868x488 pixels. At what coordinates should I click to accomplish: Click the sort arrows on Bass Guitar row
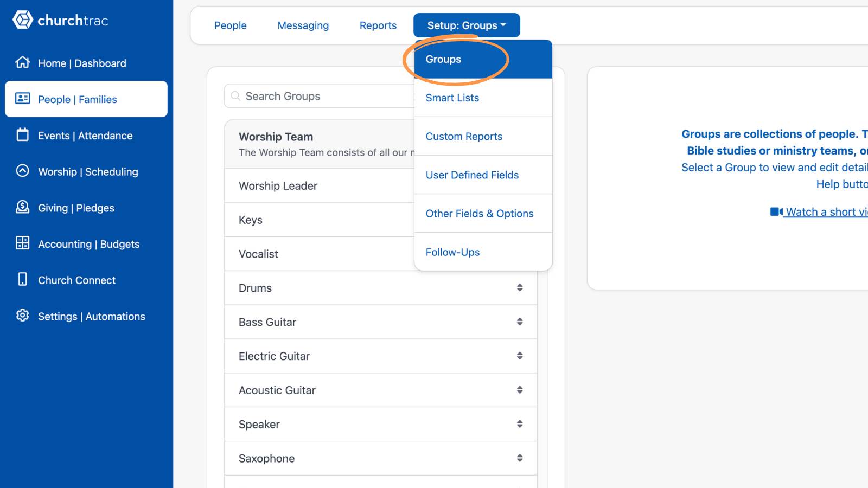pos(520,322)
